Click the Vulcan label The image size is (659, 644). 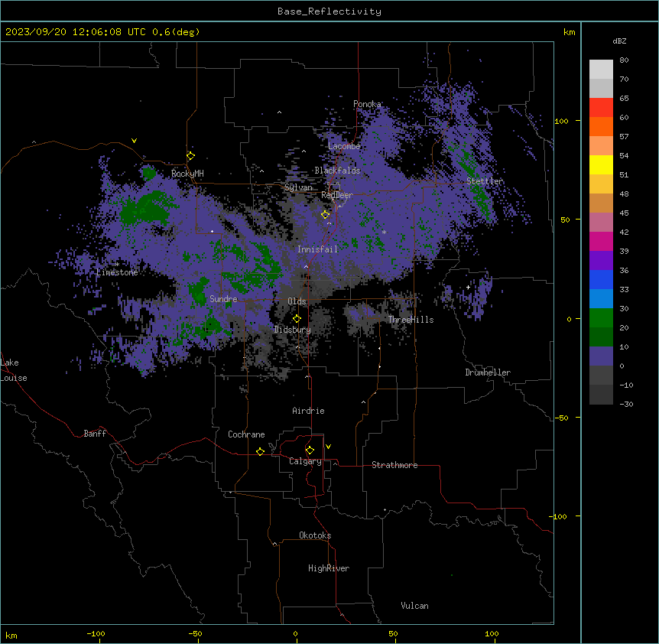[415, 606]
